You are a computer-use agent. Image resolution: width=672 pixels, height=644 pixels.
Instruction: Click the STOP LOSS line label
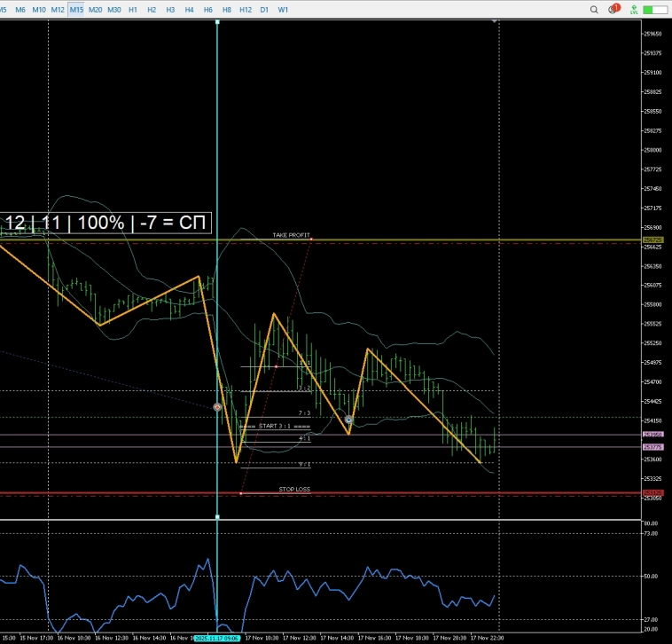294,489
